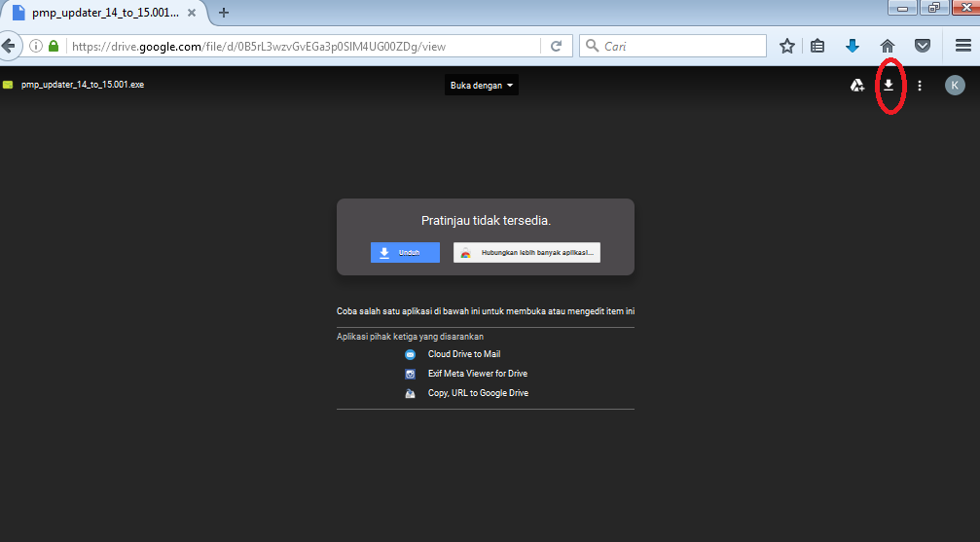Click the Exif Meta Viewer icon
This screenshot has width=980, height=542.
[x=410, y=374]
